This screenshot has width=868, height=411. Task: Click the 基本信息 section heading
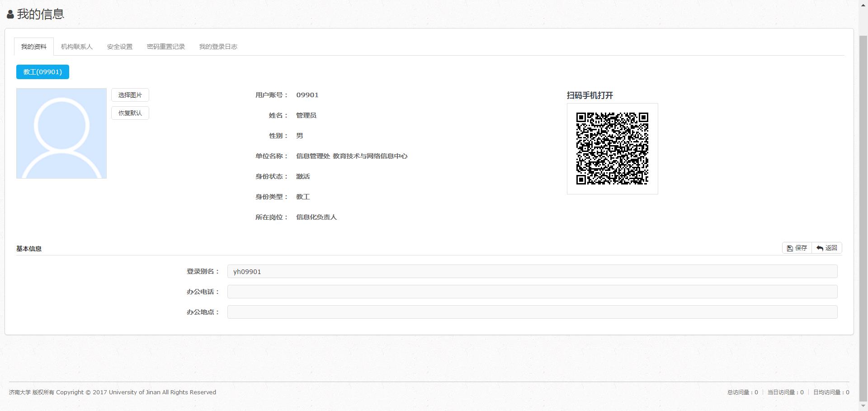[29, 249]
